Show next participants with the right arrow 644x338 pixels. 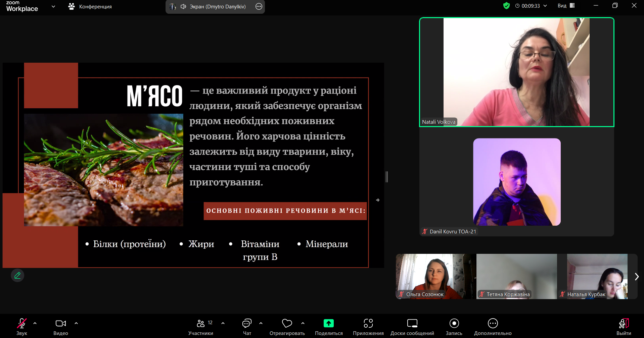(x=637, y=277)
